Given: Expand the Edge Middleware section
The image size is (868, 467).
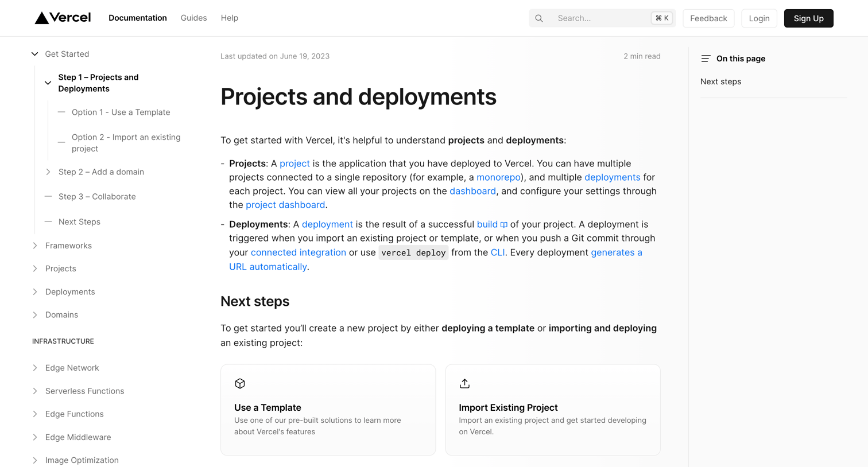Looking at the screenshot, I should click(35, 437).
